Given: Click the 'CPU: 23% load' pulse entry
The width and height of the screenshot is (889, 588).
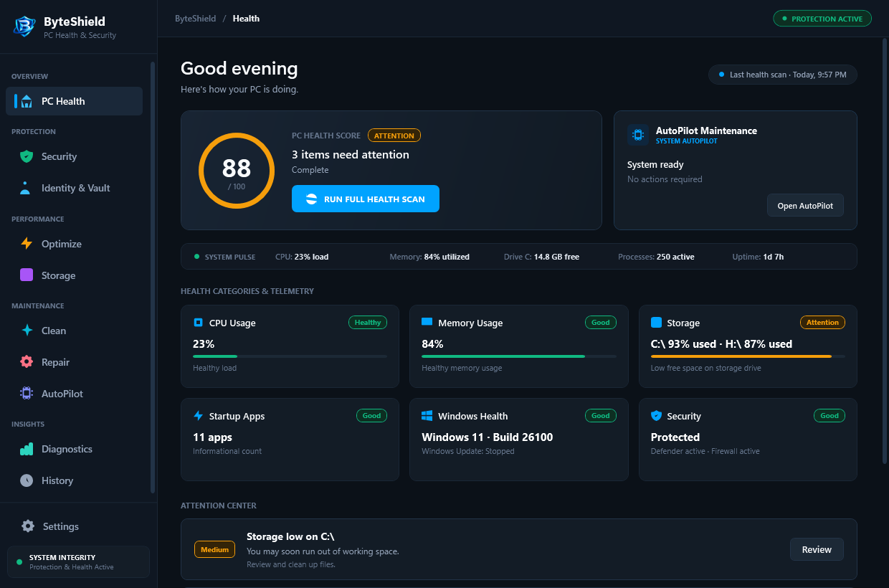Looking at the screenshot, I should tap(302, 257).
